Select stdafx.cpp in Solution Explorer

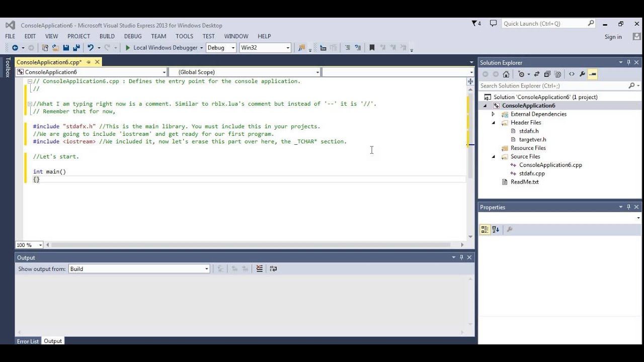[x=532, y=173]
